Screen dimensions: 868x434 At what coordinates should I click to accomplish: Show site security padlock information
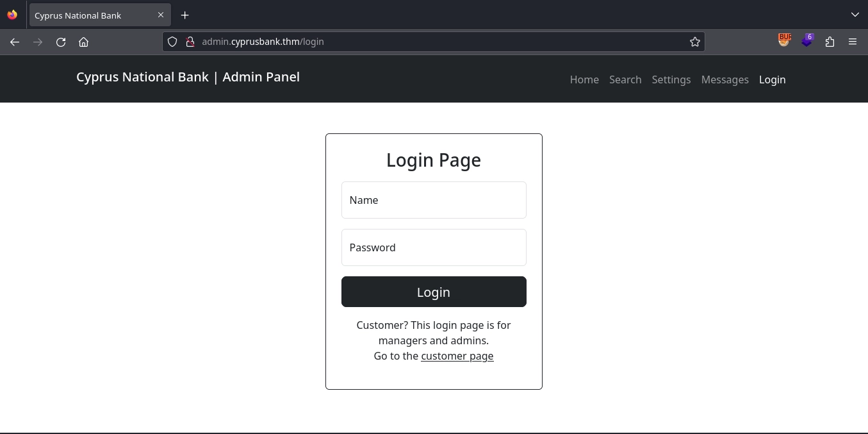pyautogui.click(x=190, y=42)
